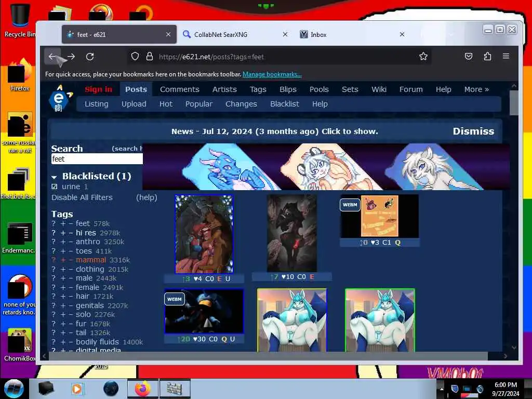Image resolution: width=532 pixels, height=399 pixels.
Task: Click the brick wall firewall taskbar icon
Action: 175,389
